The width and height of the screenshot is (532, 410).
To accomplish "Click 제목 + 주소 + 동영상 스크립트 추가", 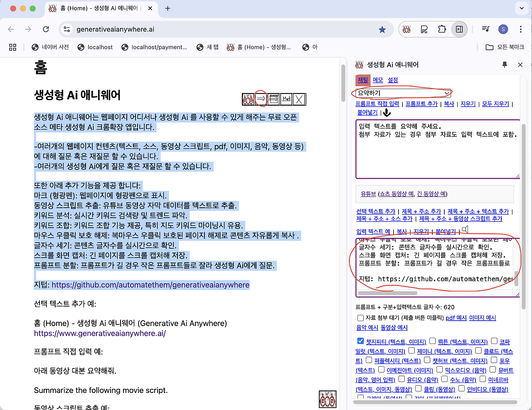I will click(461, 219).
